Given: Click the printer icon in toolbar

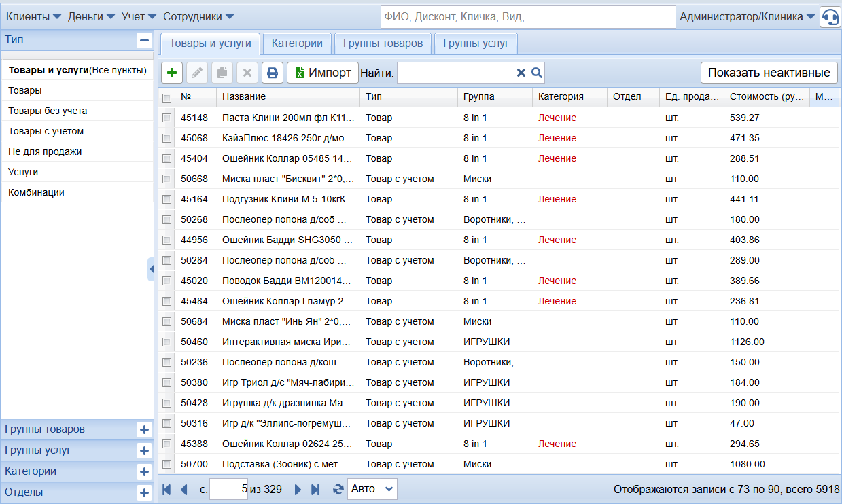Looking at the screenshot, I should (272, 73).
